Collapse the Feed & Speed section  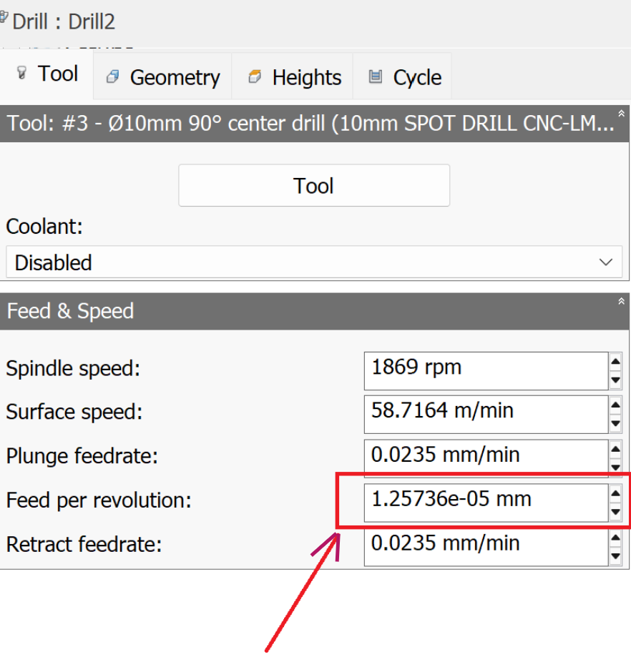[621, 301]
